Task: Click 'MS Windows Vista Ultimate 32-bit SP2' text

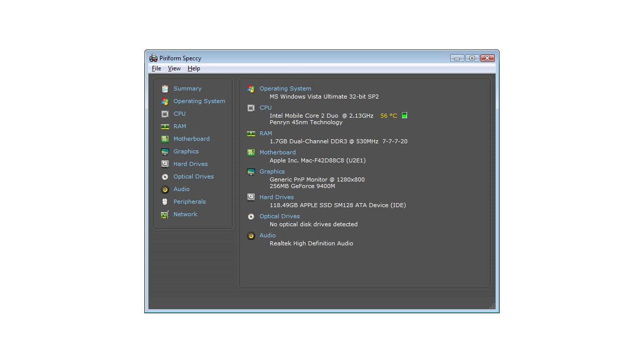Action: pyautogui.click(x=324, y=97)
